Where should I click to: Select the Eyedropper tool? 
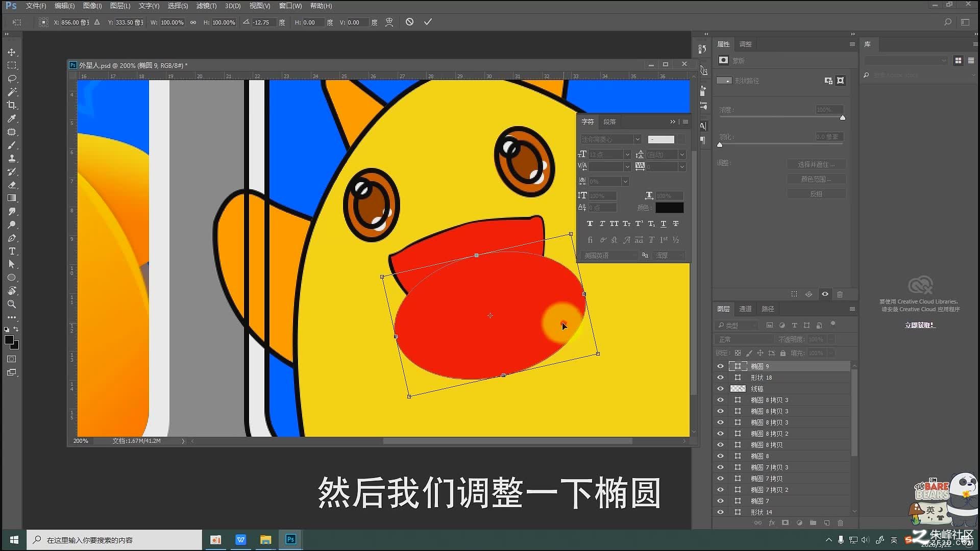12,119
